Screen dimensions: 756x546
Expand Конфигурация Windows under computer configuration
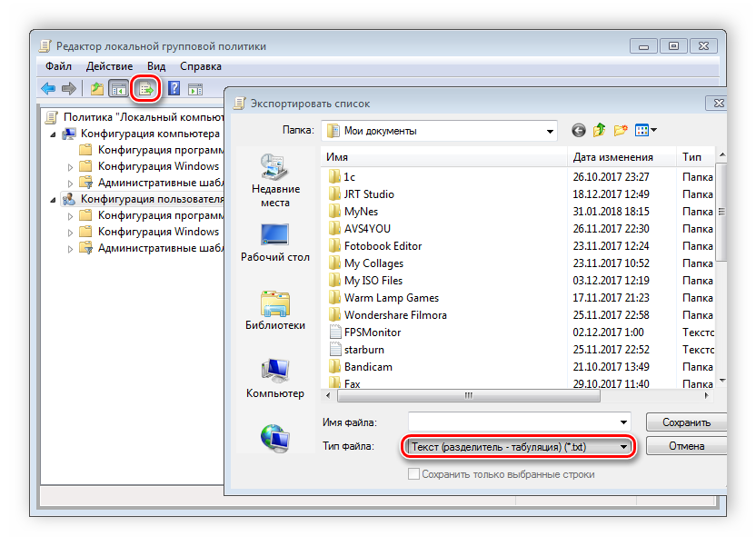pyautogui.click(x=70, y=167)
